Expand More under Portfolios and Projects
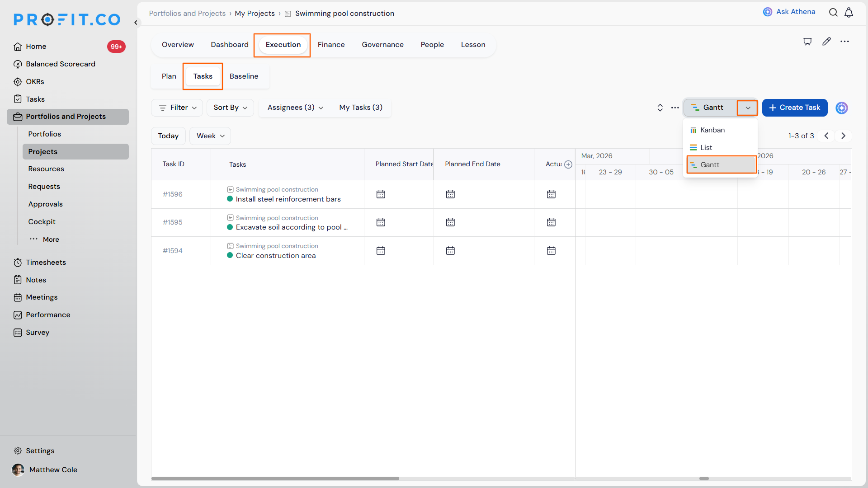This screenshot has height=488, width=868. [44, 239]
